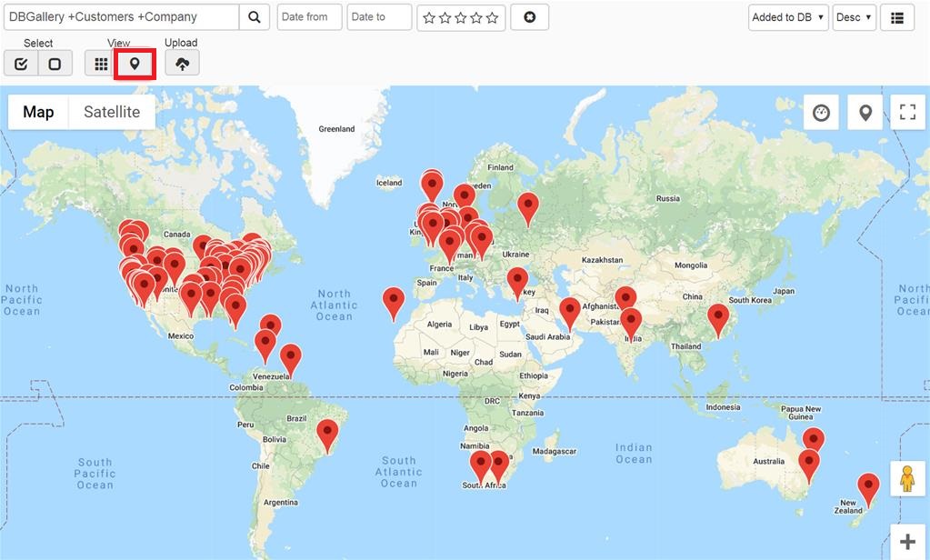Click the Kazakhstan label on map

pyautogui.click(x=602, y=260)
